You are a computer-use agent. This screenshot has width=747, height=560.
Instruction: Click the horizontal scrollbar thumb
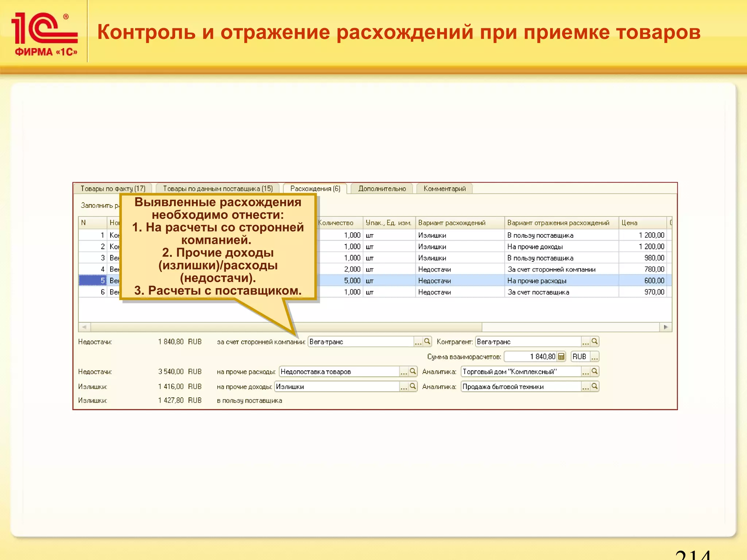coord(286,327)
